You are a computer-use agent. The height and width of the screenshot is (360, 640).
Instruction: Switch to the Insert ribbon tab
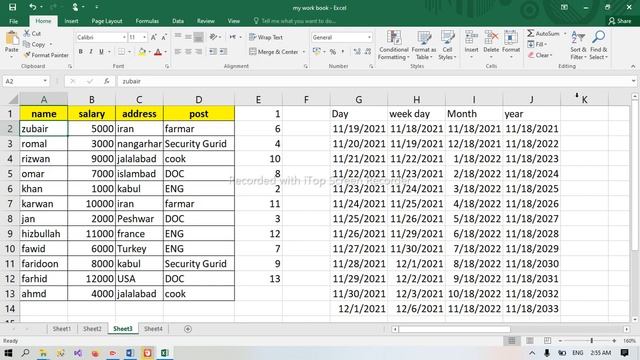coord(71,21)
